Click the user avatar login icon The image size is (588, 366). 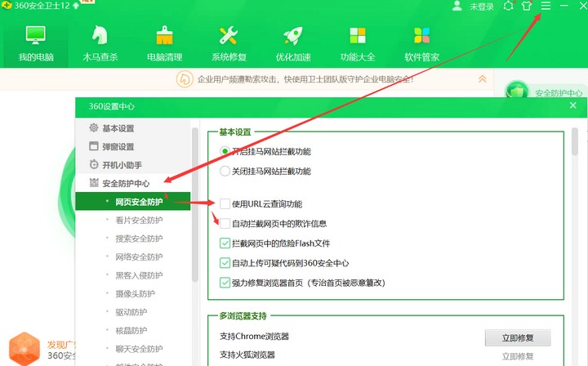tap(457, 6)
